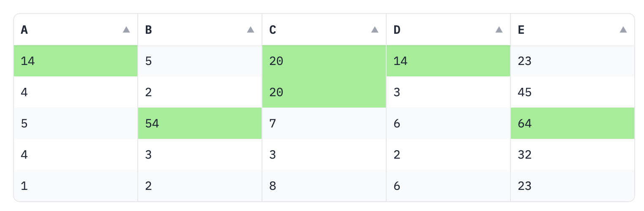Click the green 14 cell in column A

(76, 61)
